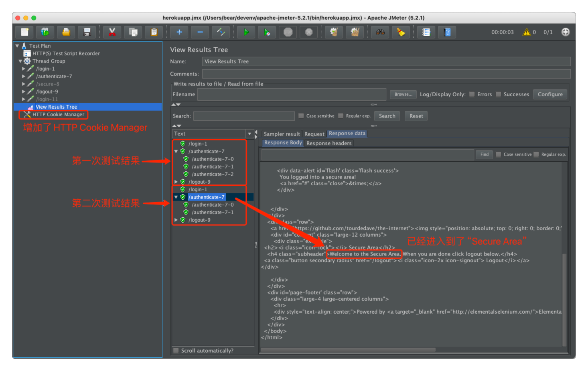The width and height of the screenshot is (588, 371).
Task: Start the test with green play icon
Action: [x=246, y=32]
